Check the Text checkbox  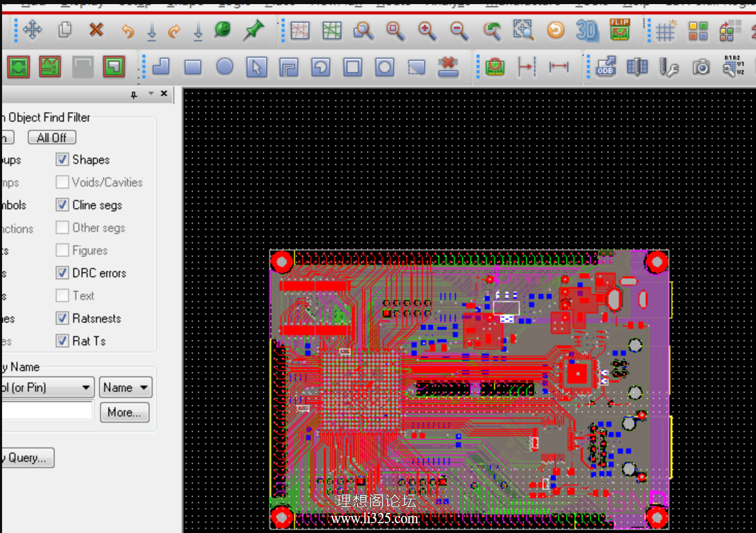point(62,296)
